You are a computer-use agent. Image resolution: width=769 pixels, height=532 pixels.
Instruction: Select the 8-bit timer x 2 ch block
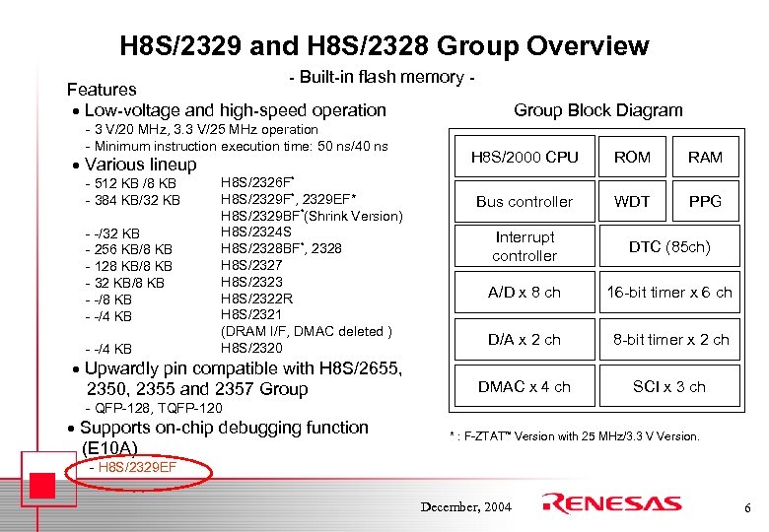(x=669, y=340)
